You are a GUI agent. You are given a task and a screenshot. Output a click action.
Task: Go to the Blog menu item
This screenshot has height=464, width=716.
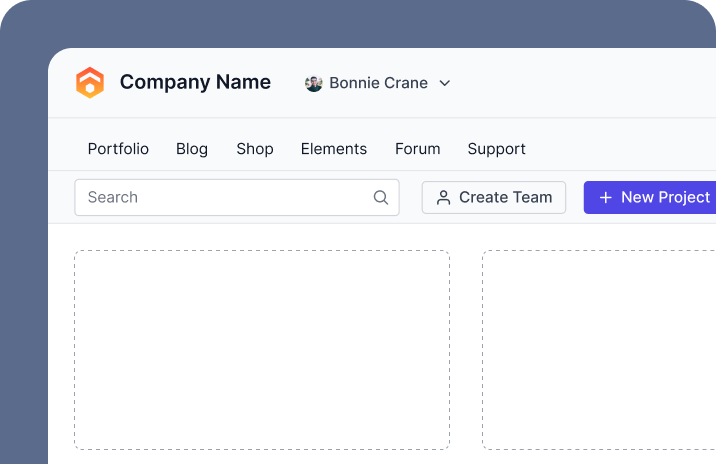click(192, 149)
